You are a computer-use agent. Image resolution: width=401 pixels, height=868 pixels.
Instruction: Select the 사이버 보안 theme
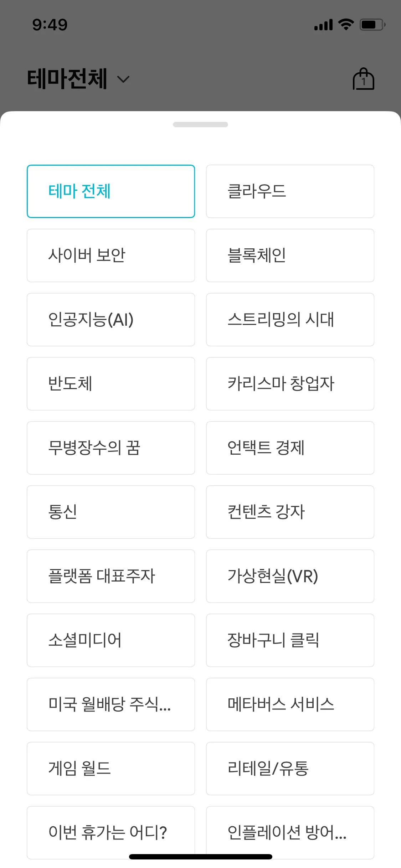pyautogui.click(x=111, y=255)
